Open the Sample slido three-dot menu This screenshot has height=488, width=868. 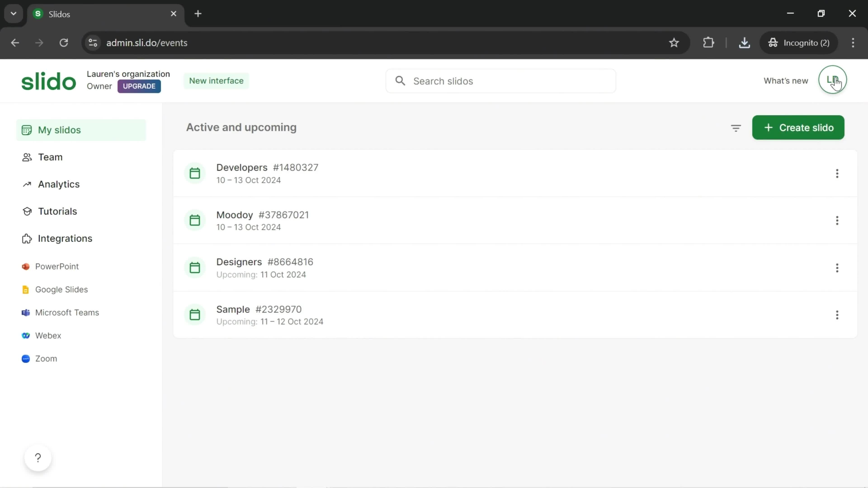click(837, 315)
